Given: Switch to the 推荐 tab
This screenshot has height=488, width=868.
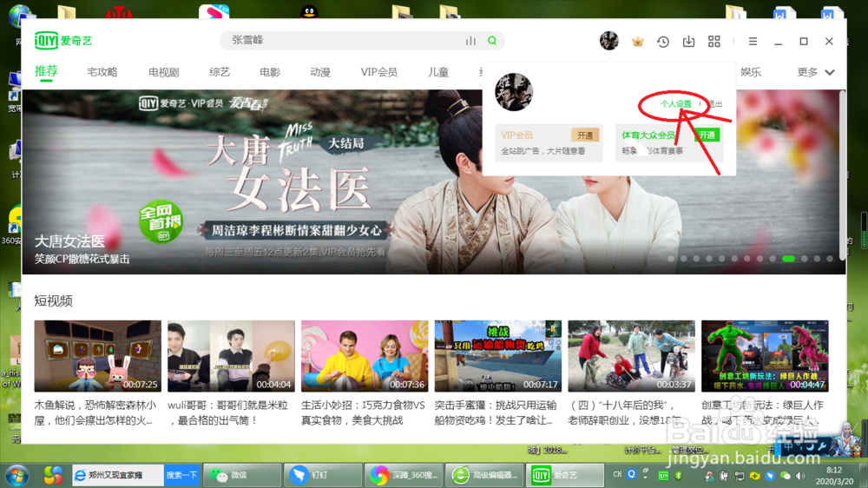Looking at the screenshot, I should 46,71.
